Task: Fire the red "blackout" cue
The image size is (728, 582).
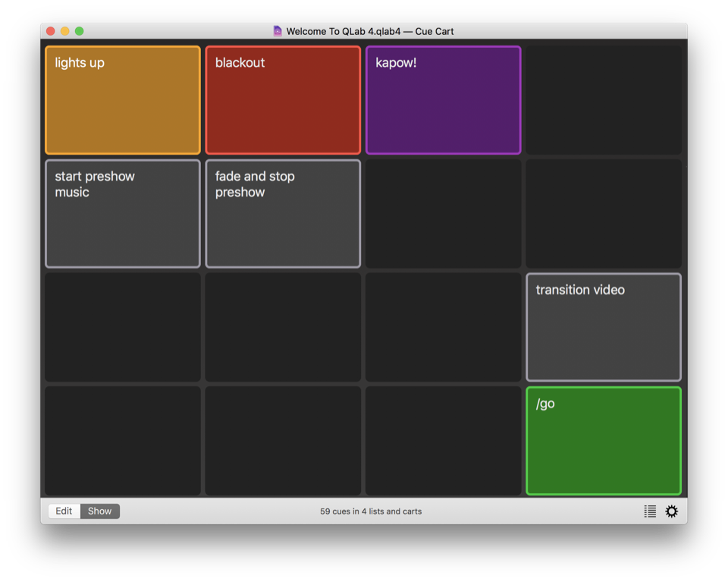Action: (x=283, y=100)
